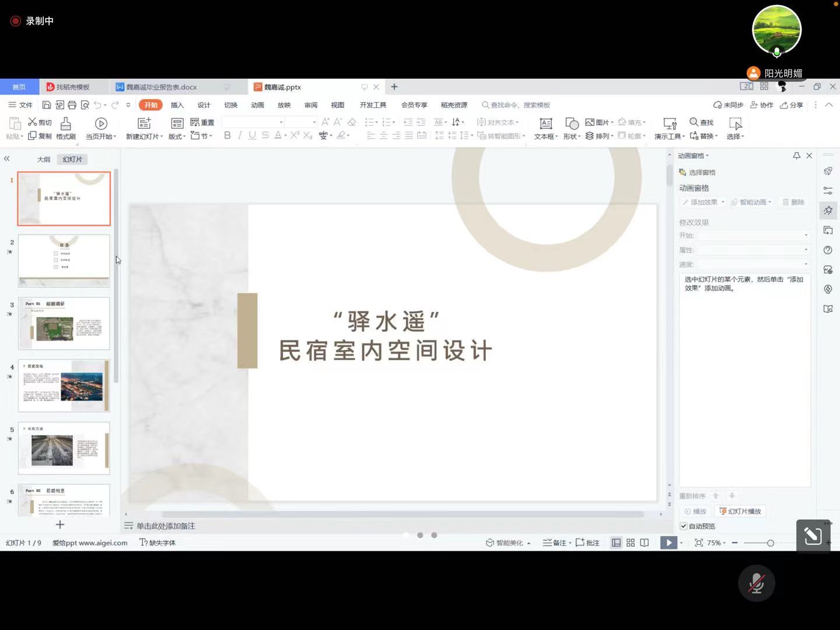Toggle the muted microphone button
Screen dimensions: 840x630
click(756, 583)
